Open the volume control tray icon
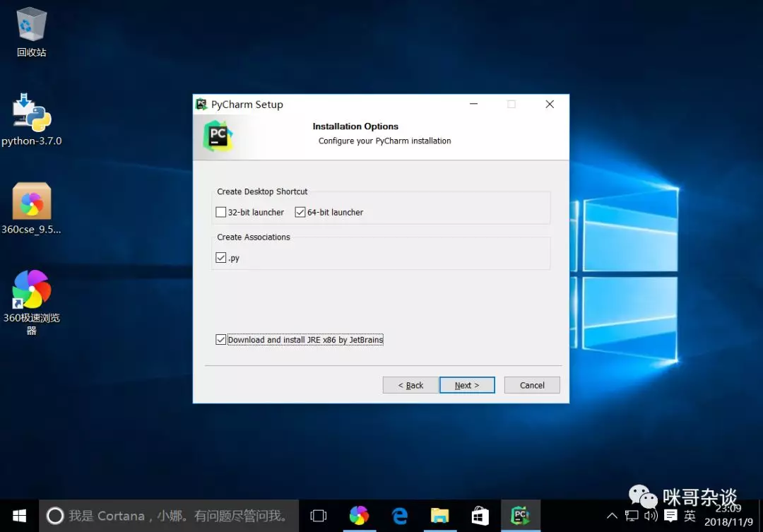The width and height of the screenshot is (763, 532). pyautogui.click(x=651, y=516)
